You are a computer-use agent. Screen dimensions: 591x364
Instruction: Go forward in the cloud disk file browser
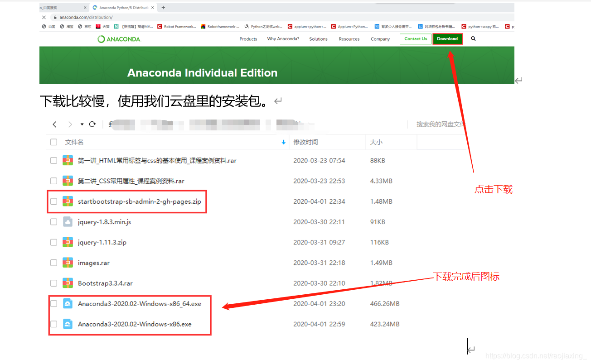[x=70, y=124]
